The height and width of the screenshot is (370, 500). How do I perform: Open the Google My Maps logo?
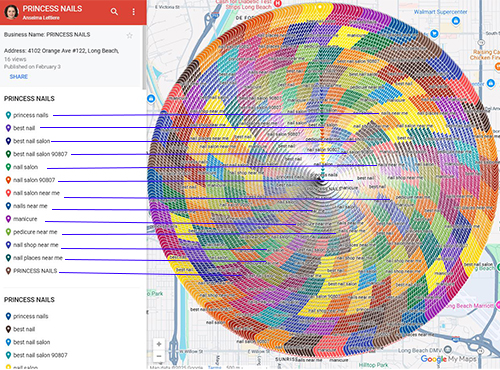448,359
